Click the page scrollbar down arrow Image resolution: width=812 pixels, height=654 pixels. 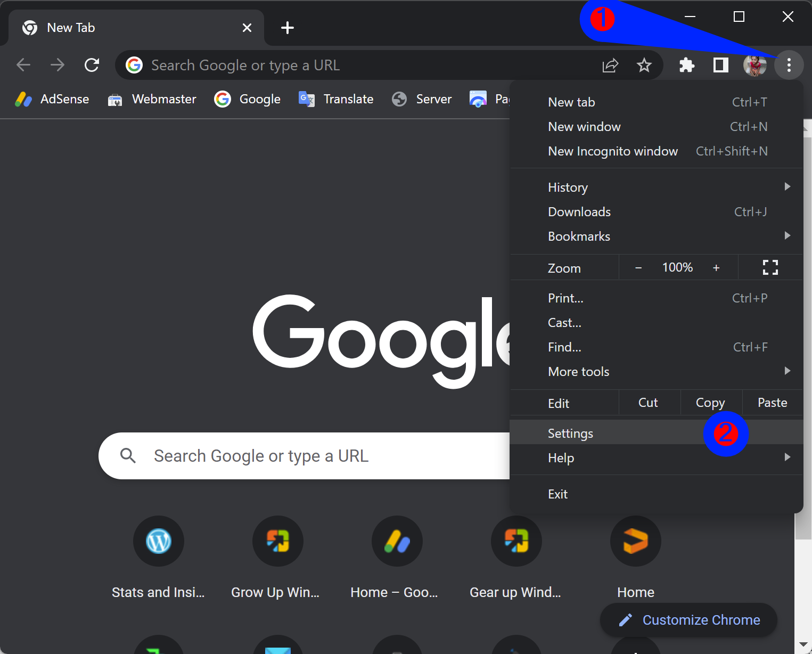803,645
